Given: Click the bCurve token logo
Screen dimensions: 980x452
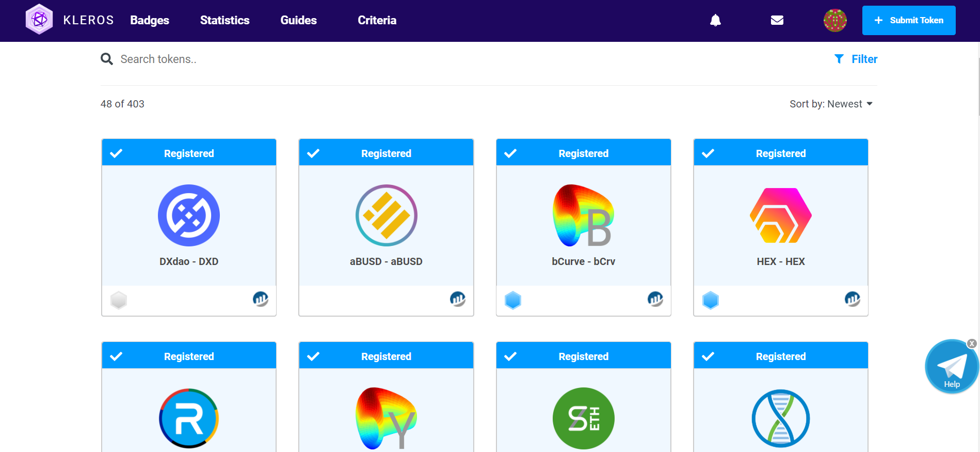Looking at the screenshot, I should [x=583, y=215].
